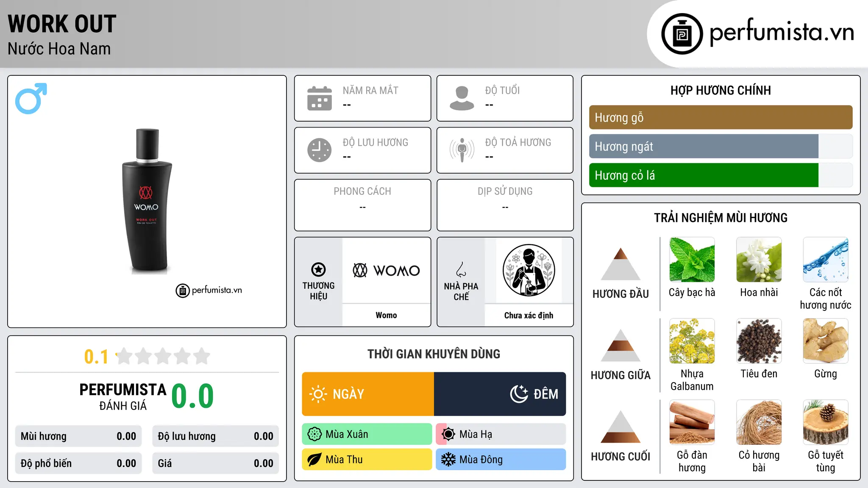Click the blue male gender symbol icon
The height and width of the screenshot is (488, 868).
pos(31,98)
